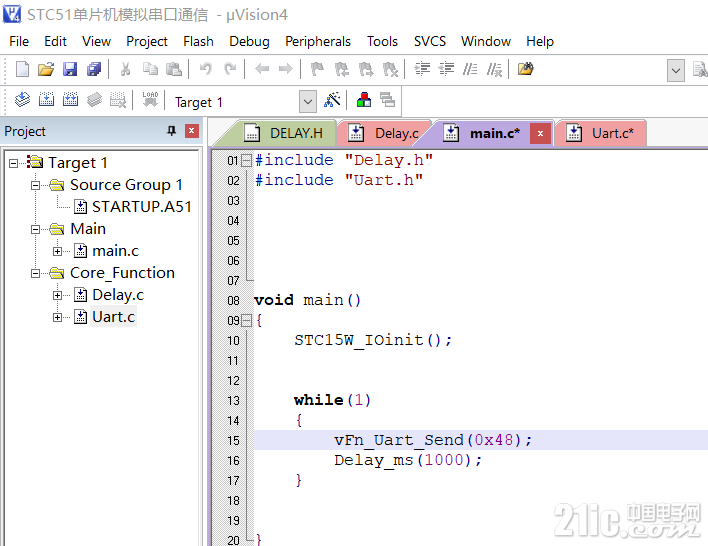Insert or remove a bookmark flag
The width and height of the screenshot is (708, 546).
(317, 69)
